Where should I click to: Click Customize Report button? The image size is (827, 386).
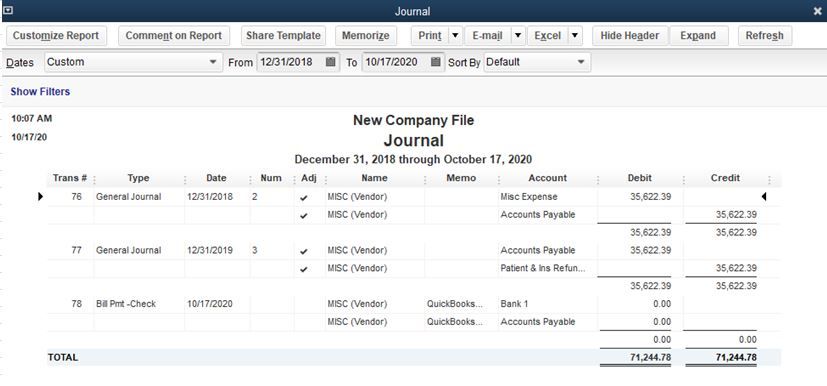tap(56, 36)
